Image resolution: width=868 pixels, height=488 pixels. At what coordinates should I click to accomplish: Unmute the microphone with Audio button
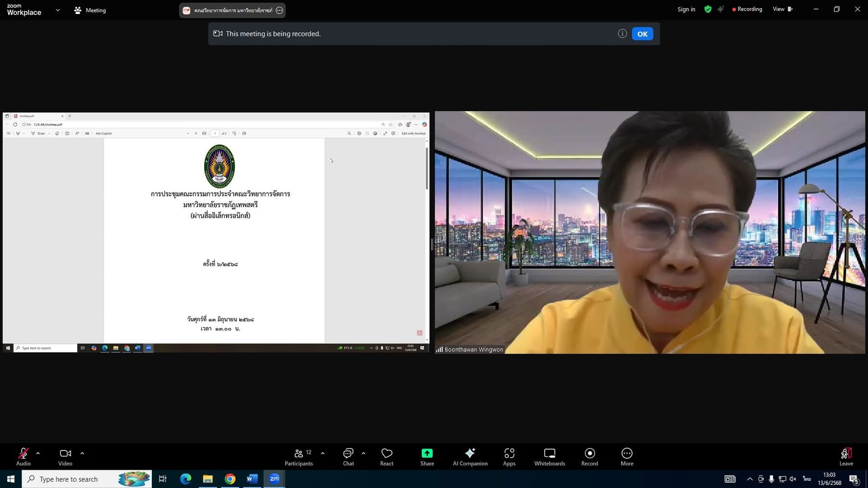click(23, 456)
